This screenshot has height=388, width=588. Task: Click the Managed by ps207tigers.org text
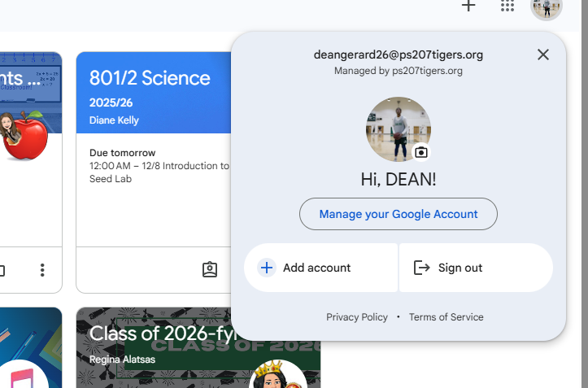[399, 71]
